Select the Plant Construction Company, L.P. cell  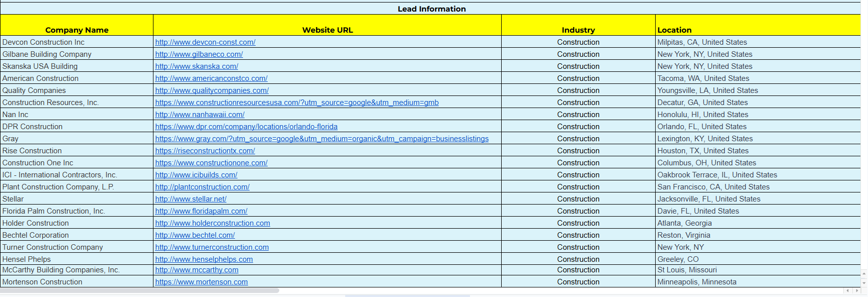(x=76, y=187)
